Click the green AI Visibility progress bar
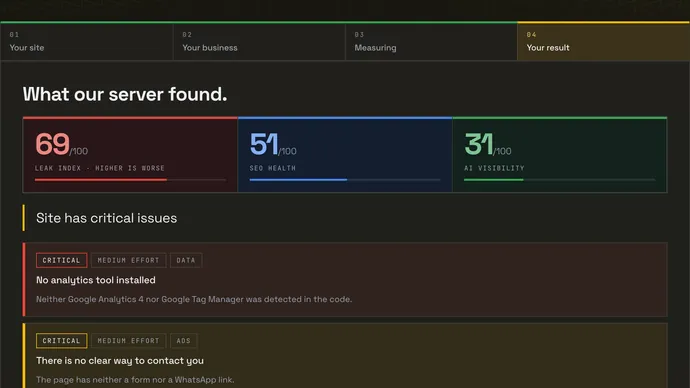 point(559,180)
